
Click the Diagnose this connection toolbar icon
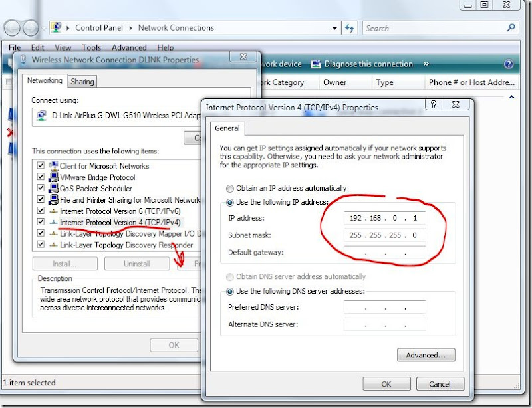[x=315, y=64]
